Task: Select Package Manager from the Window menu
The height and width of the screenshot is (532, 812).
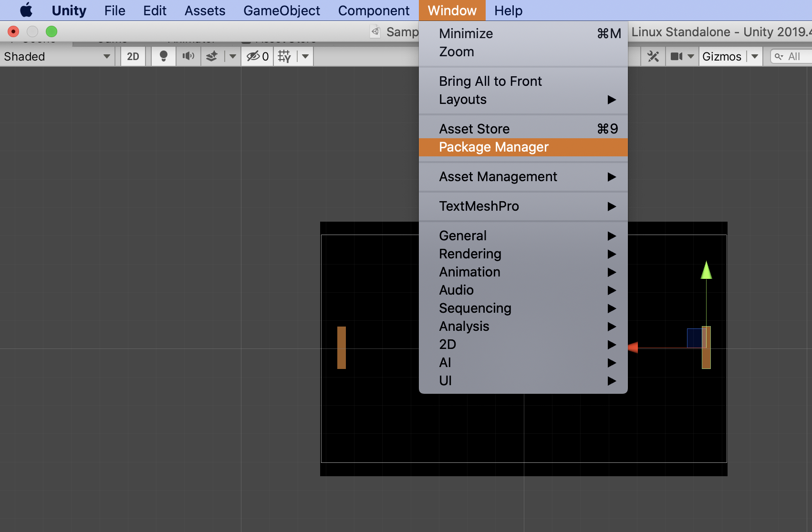Action: (x=493, y=147)
